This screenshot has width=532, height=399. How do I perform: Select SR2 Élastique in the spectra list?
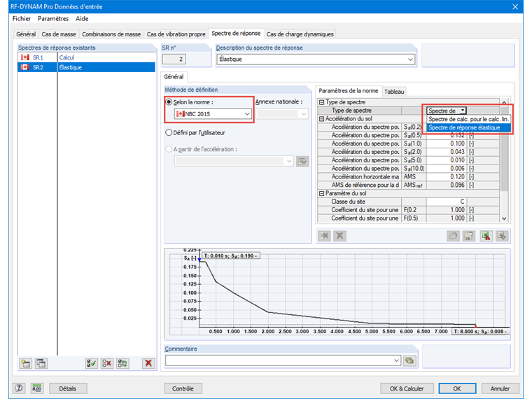click(x=87, y=67)
